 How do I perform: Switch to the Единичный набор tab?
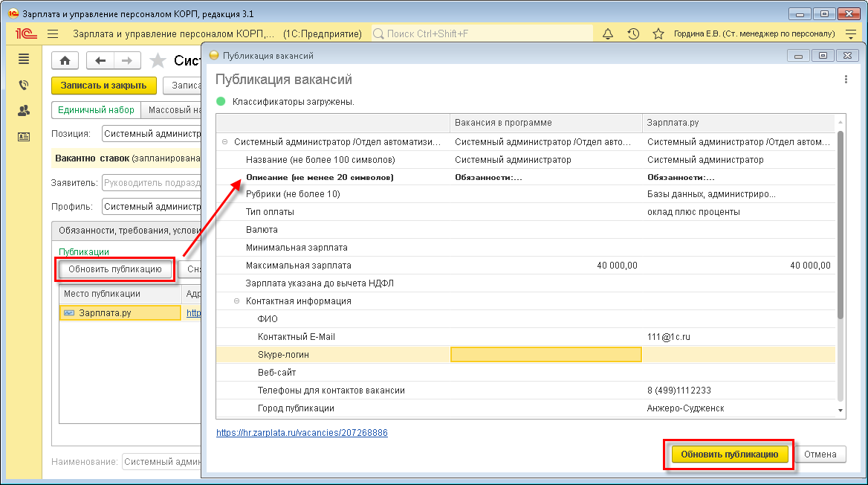(x=97, y=110)
